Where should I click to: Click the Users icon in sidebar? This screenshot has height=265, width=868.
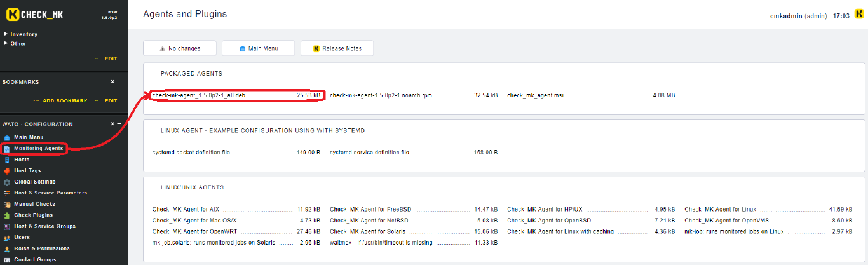7,238
